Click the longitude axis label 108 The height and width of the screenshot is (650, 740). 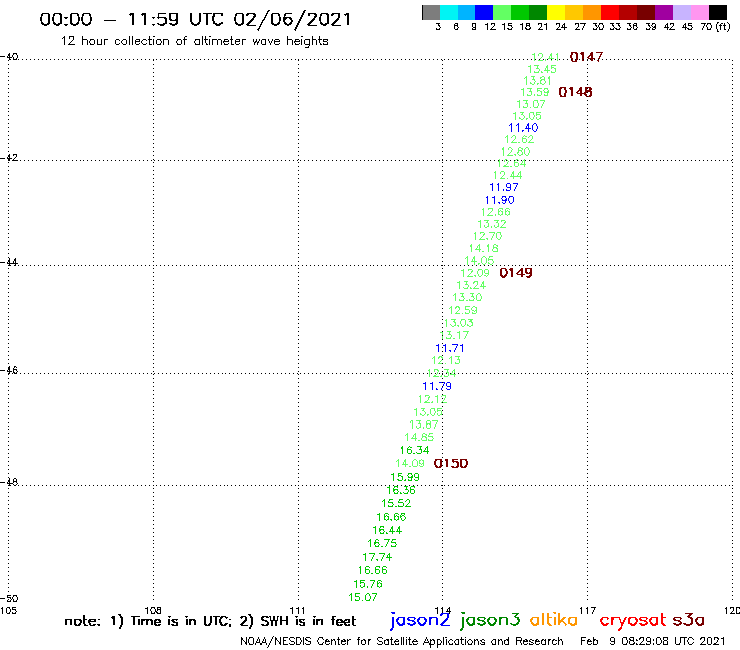point(153,610)
